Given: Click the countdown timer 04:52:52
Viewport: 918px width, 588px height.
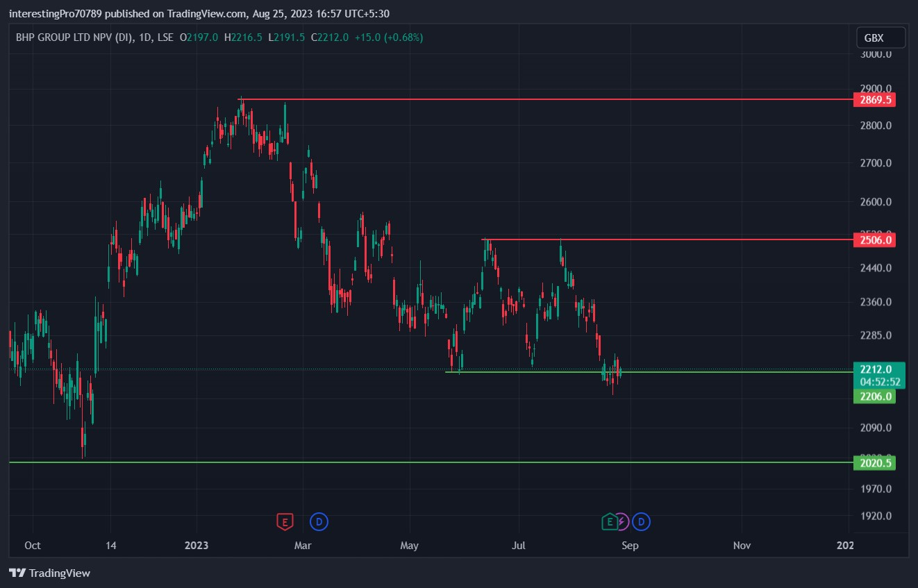Looking at the screenshot, I should pyautogui.click(x=880, y=382).
